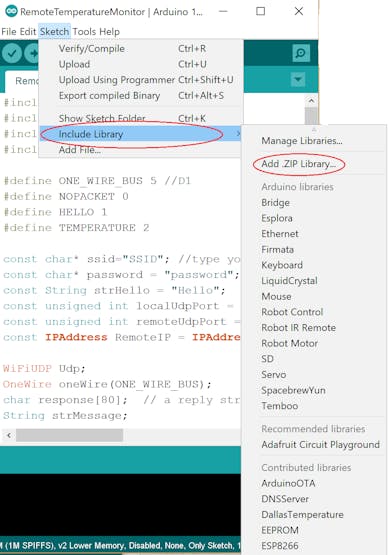This screenshot has height=555, width=389.
Task: Choose Add File... menu entry
Action: click(141, 150)
